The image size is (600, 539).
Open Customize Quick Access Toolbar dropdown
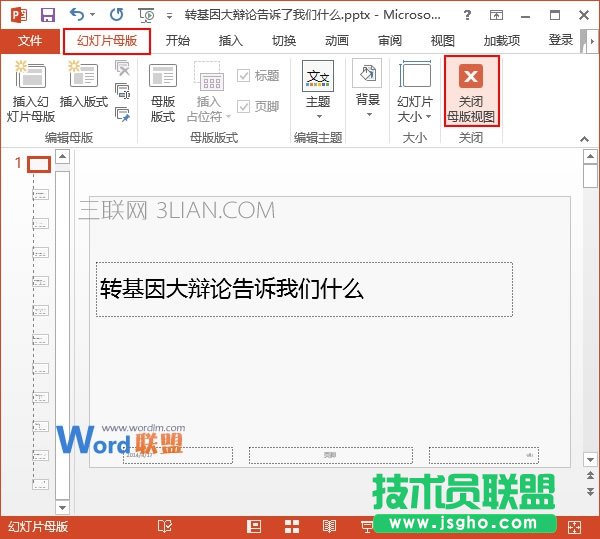point(169,16)
